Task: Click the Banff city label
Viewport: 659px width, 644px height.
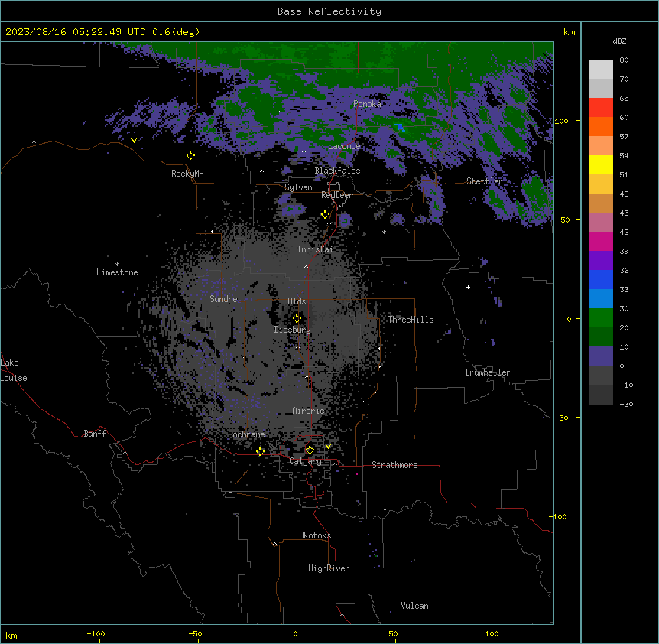Action: 95,434
